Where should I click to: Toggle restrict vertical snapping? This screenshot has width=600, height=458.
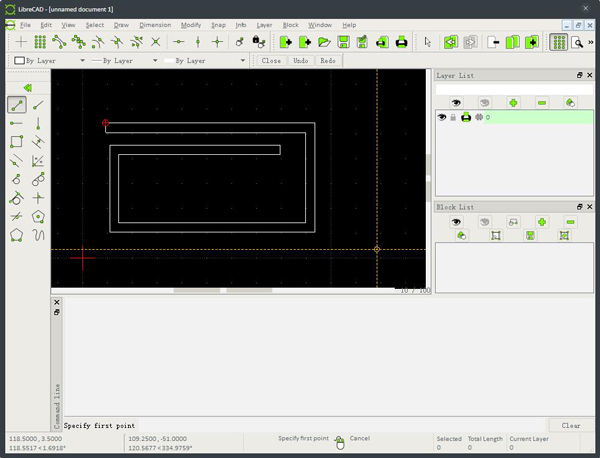pos(198,42)
